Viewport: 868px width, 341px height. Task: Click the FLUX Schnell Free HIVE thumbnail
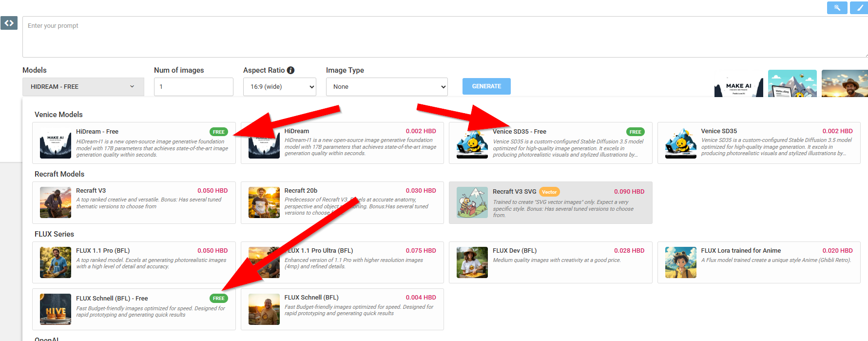coord(56,309)
